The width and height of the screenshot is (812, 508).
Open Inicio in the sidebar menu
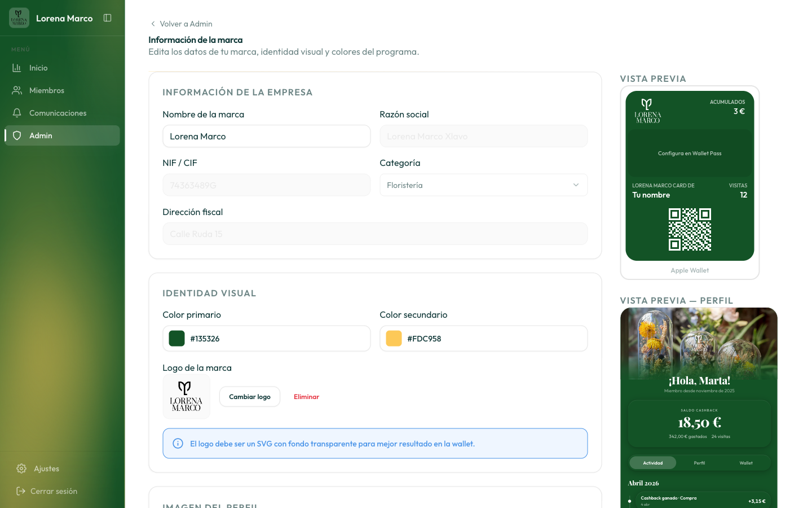coord(62,68)
